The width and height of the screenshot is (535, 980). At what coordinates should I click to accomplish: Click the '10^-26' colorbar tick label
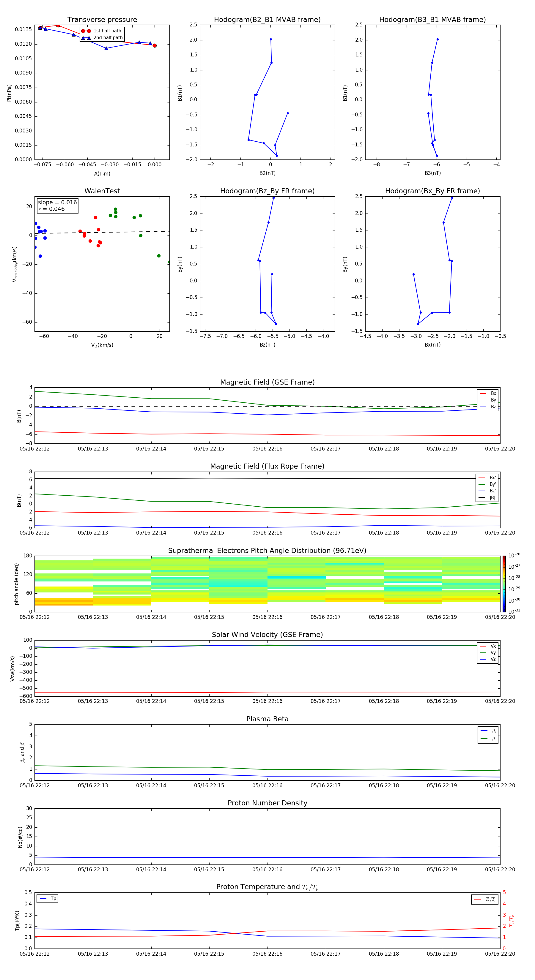tap(514, 555)
